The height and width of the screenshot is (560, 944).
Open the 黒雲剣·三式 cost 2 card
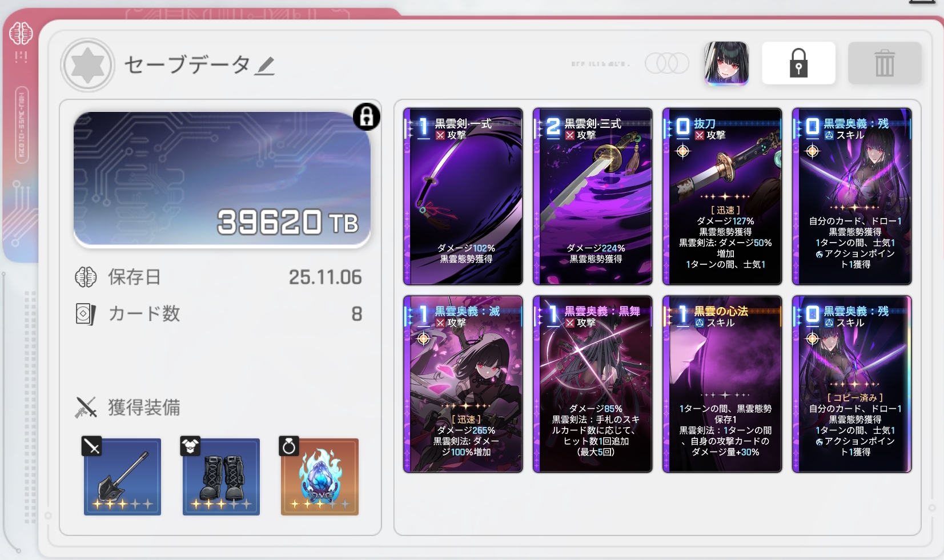pos(593,196)
